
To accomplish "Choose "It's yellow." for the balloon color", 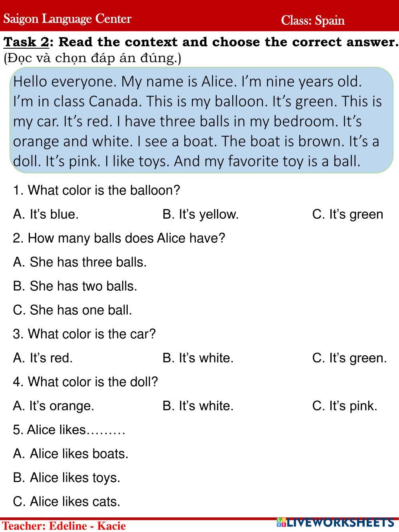I will coord(200,214).
